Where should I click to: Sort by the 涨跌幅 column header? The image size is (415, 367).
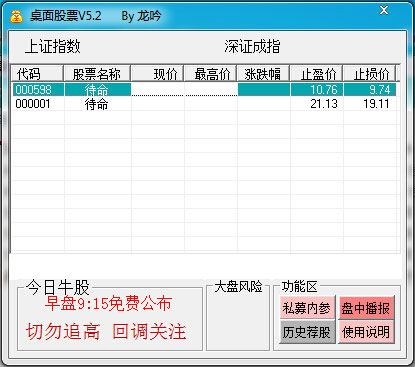click(x=263, y=74)
